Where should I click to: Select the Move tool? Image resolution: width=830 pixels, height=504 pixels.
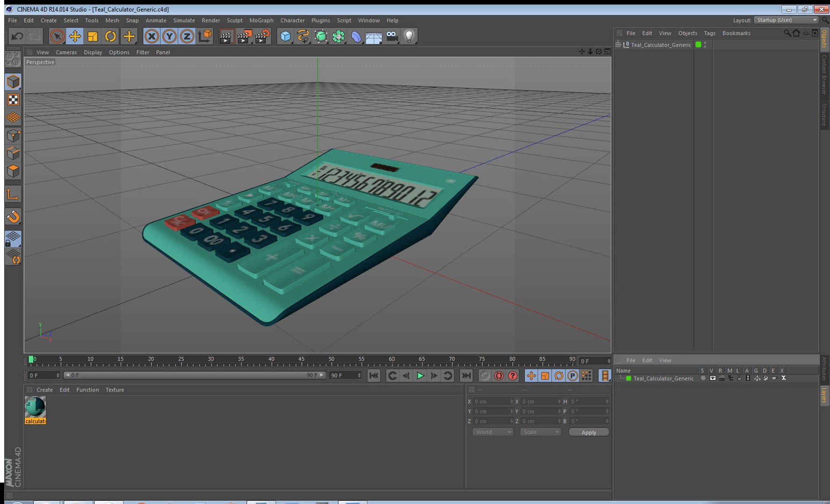75,36
